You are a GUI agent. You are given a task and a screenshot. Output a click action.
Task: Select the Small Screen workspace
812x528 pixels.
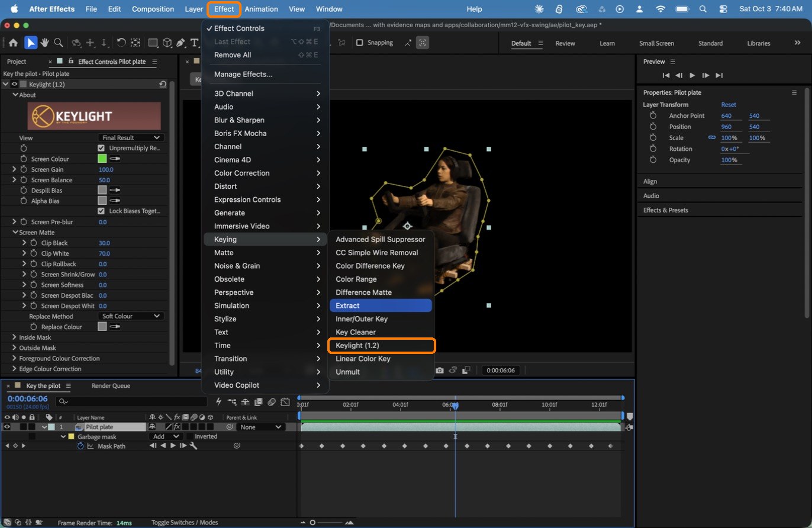point(656,43)
